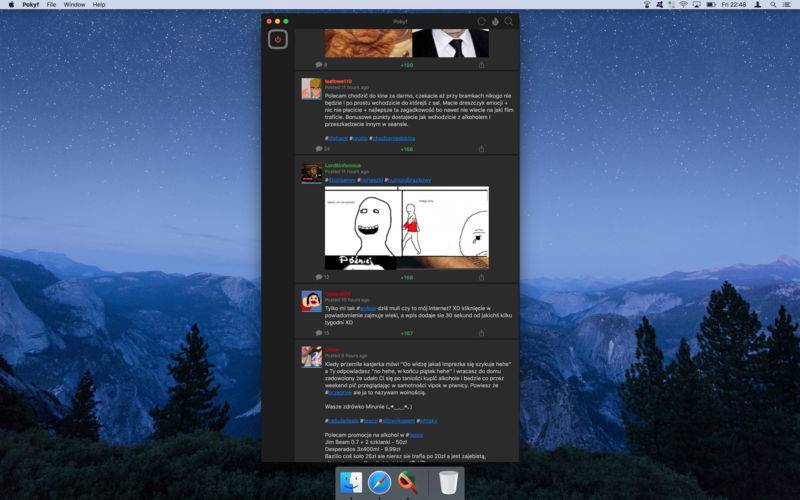Open comments of the suit-and-tie image post
The width and height of the screenshot is (800, 500).
(321, 65)
